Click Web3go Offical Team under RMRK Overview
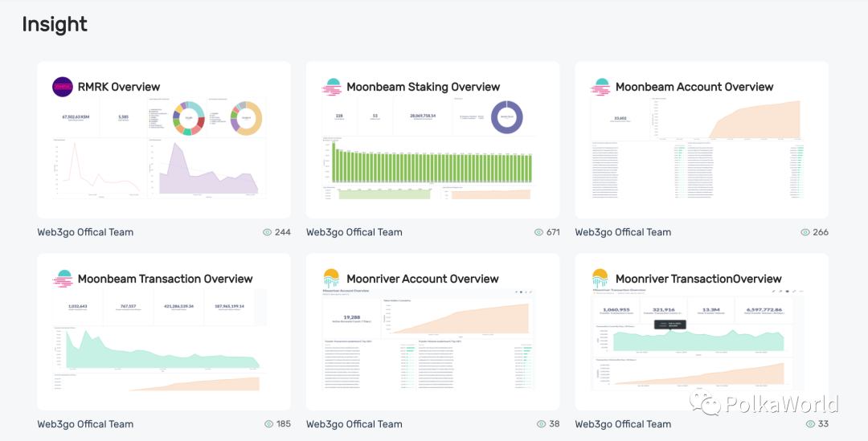This screenshot has height=441, width=868. [85, 232]
